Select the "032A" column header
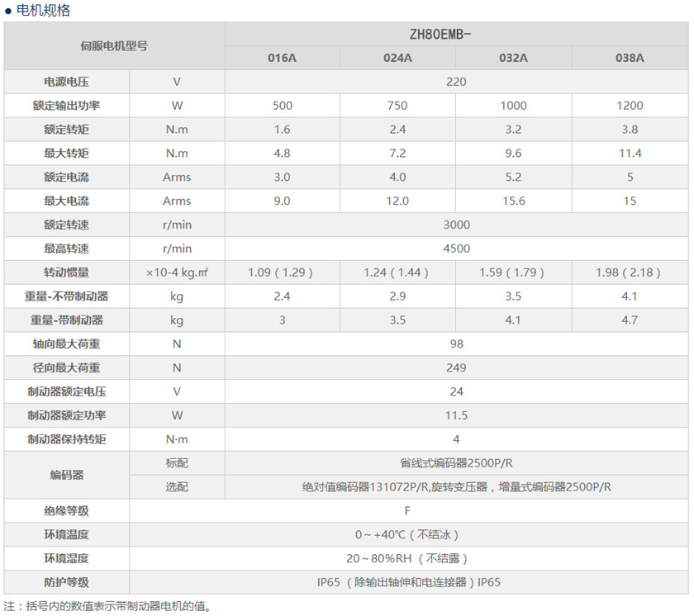The width and height of the screenshot is (694, 616). [513, 58]
